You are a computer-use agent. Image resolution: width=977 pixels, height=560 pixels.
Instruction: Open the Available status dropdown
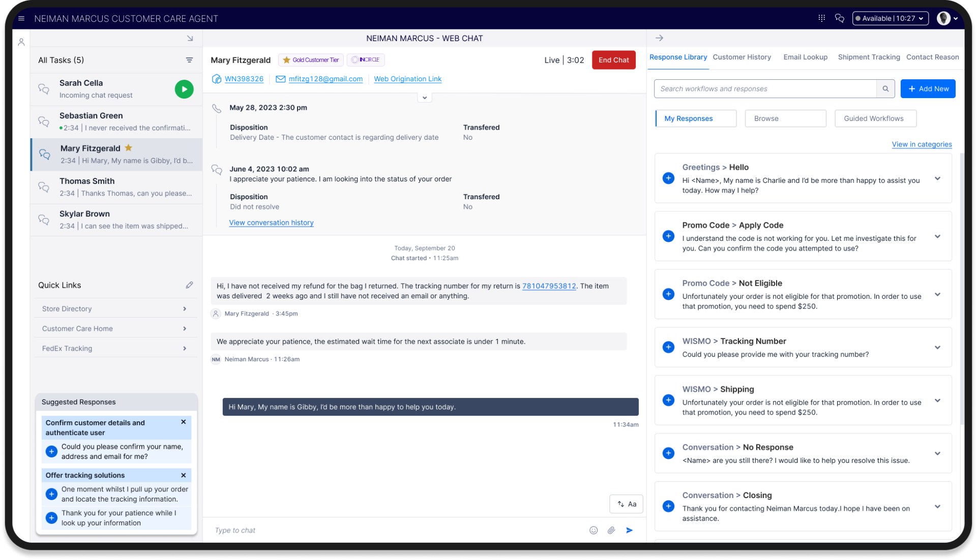coord(890,18)
